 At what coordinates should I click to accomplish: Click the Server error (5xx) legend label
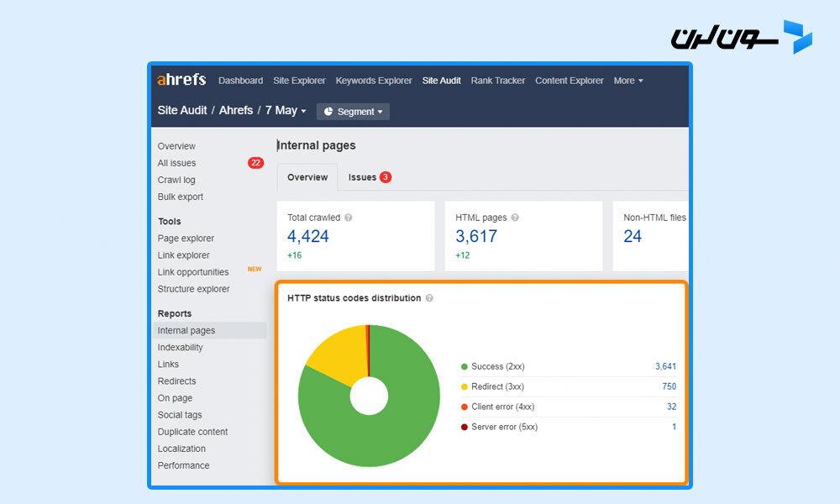(x=505, y=427)
